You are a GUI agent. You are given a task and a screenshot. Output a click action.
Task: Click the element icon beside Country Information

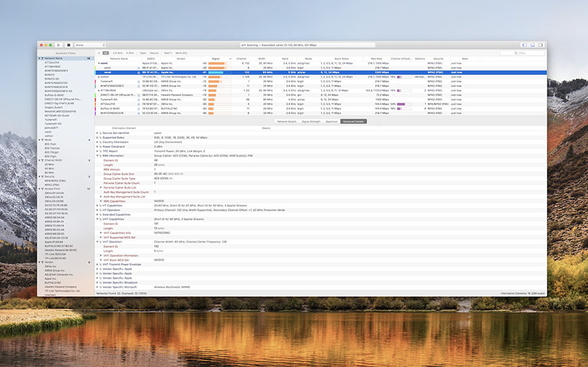101,142
